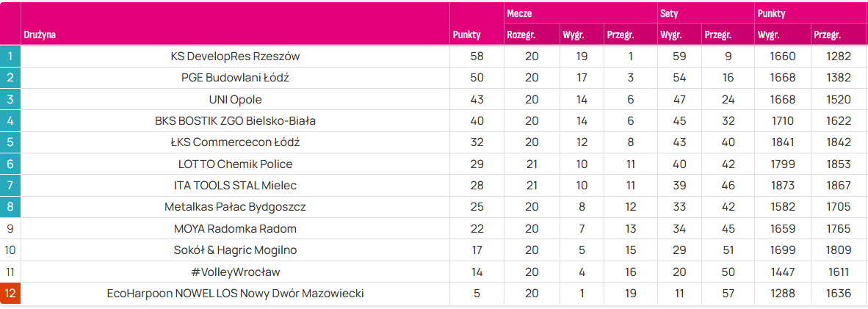Sort by Rozegr. matches played header
The image size is (868, 309).
[x=521, y=35]
